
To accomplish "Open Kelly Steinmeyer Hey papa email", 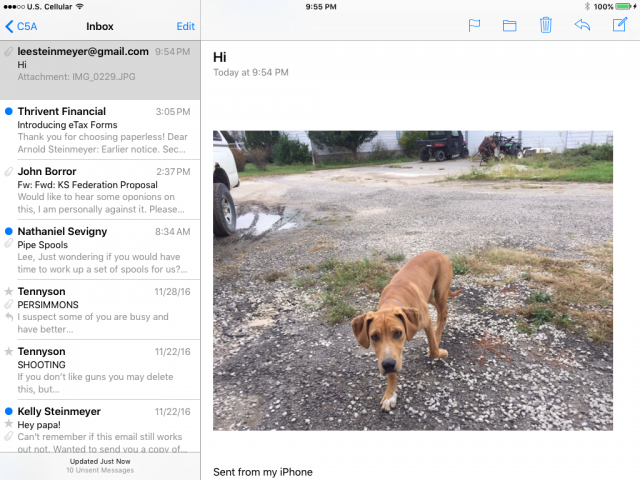I will tap(100, 430).
